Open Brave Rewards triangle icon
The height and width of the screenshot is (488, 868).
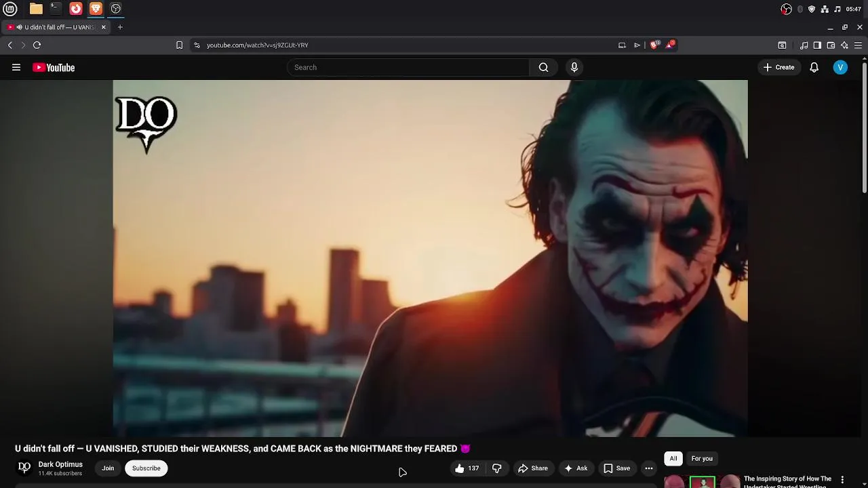click(x=669, y=44)
